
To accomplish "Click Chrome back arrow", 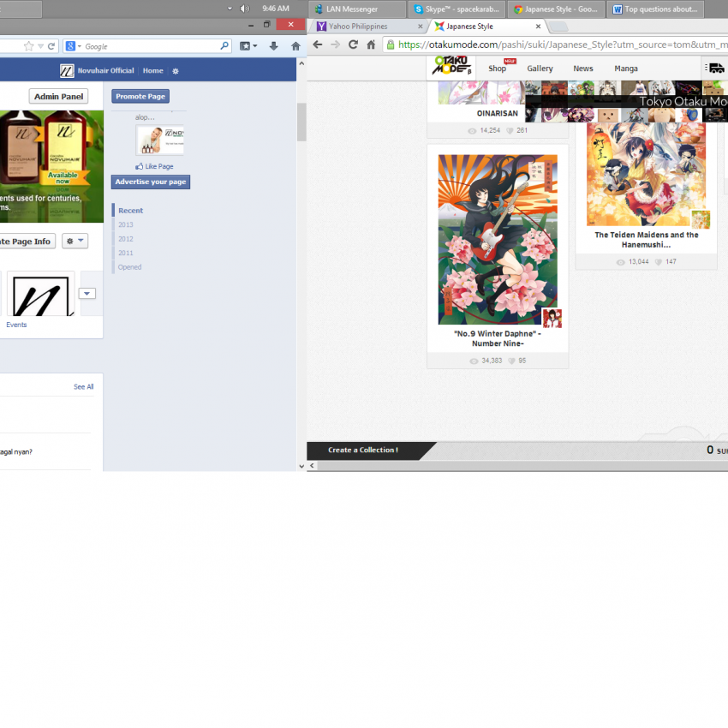I will pyautogui.click(x=318, y=45).
